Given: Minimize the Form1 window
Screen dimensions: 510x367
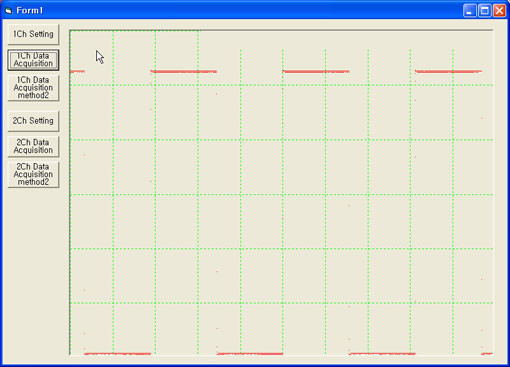Looking at the screenshot, I should 469,11.
